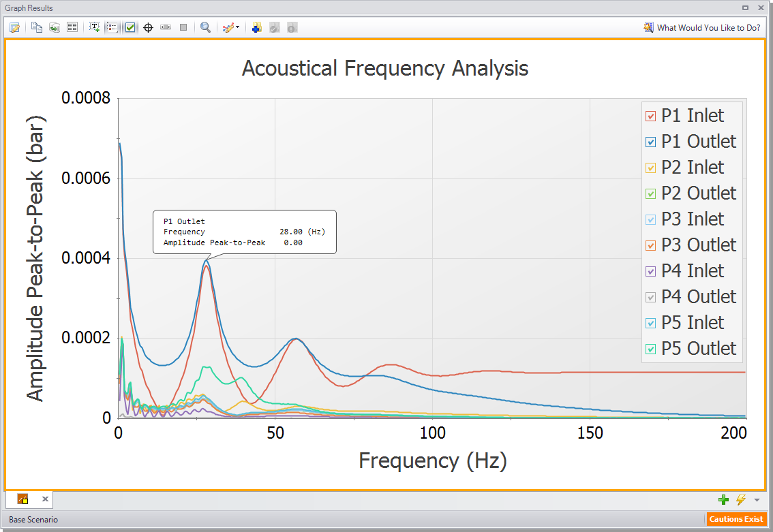Screen dimensions: 773x532
Task: Click the Copy Graph Image icon
Action: click(36, 27)
